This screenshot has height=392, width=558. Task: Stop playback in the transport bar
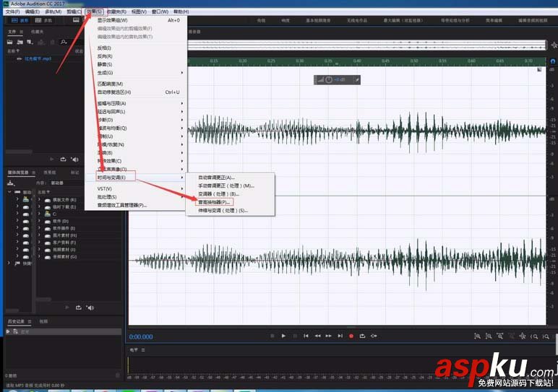[272, 336]
